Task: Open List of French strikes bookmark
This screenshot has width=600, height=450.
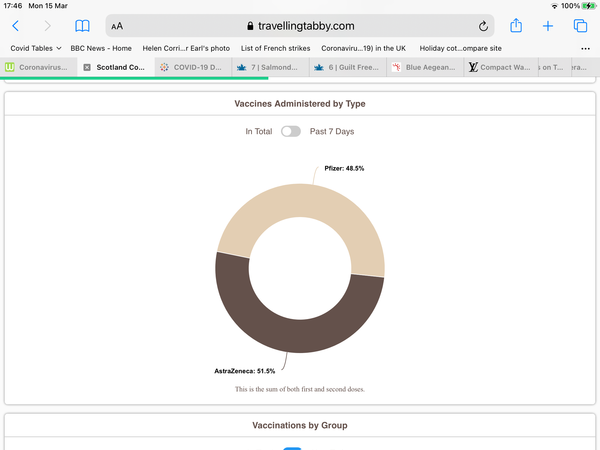Action: [276, 48]
